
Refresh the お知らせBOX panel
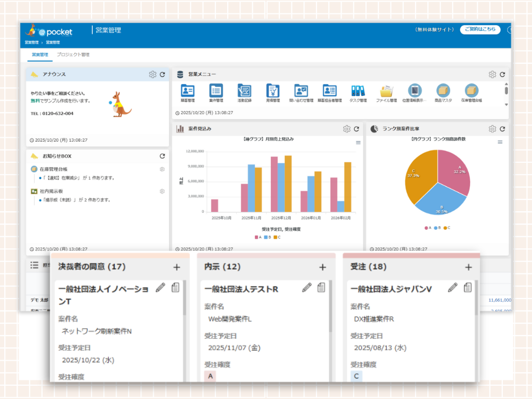pyautogui.click(x=162, y=156)
